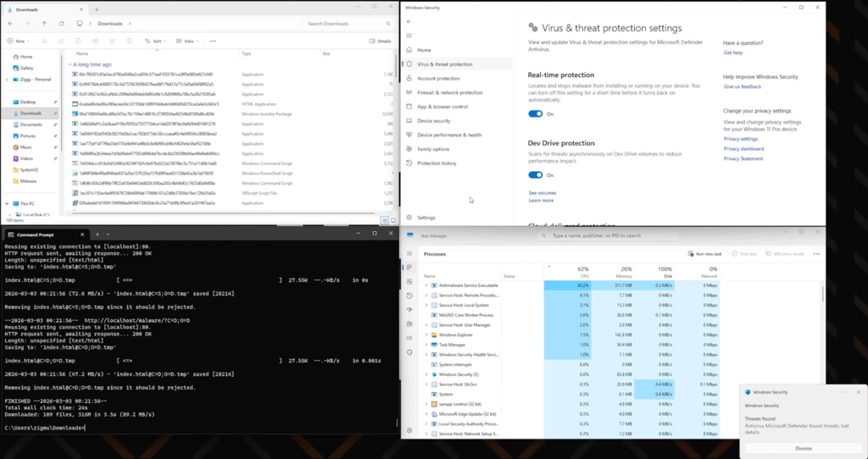
Task: Click the Get help link
Action: (x=733, y=53)
